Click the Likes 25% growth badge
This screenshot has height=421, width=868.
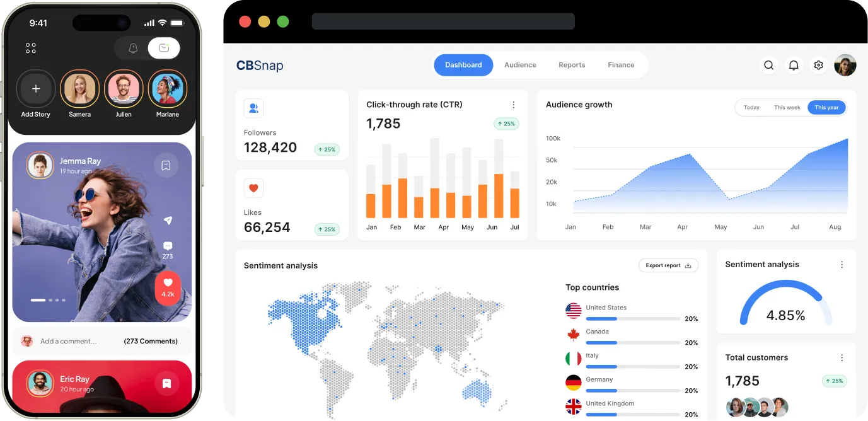click(327, 229)
